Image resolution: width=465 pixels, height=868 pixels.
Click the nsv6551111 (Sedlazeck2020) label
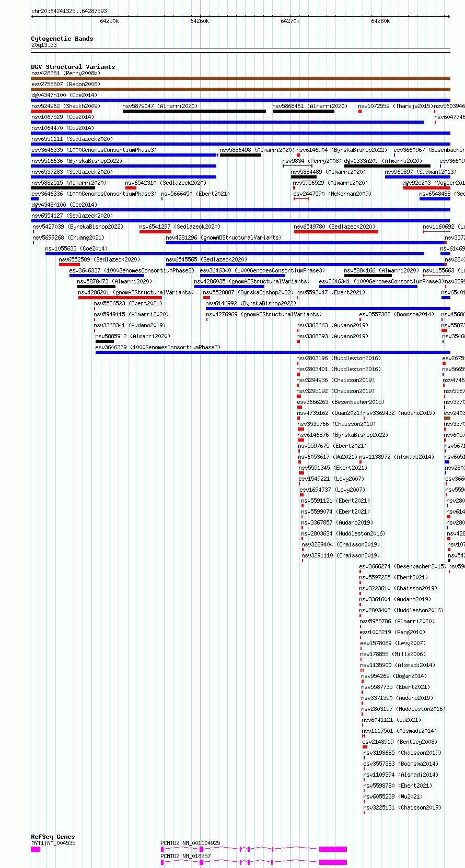point(72,139)
